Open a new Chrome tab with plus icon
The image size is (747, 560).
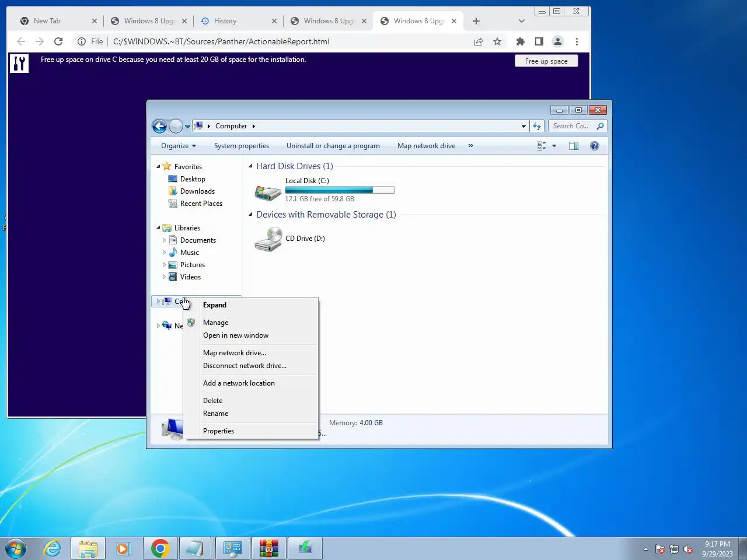tap(476, 21)
